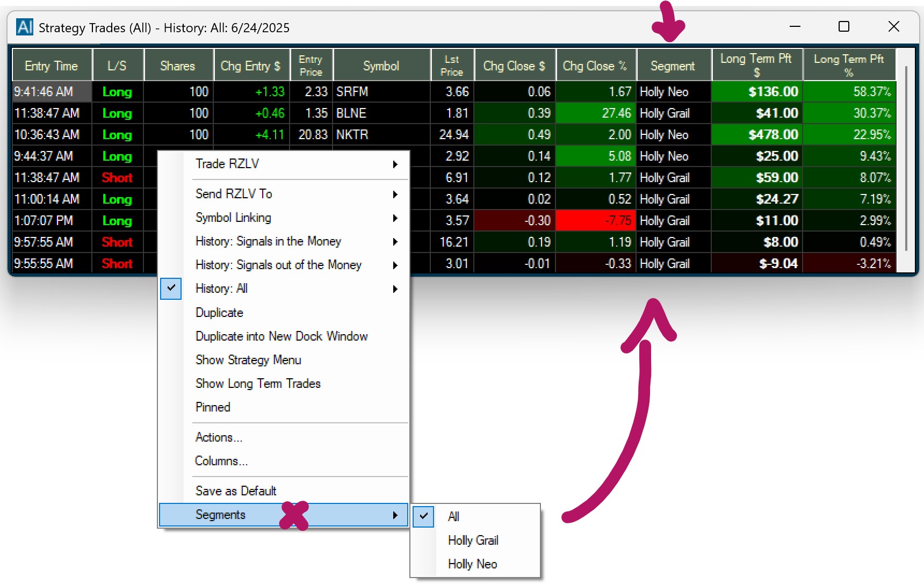Expand the Symbol Linking submenu arrow
This screenshot has width=924, height=584.
[x=395, y=218]
